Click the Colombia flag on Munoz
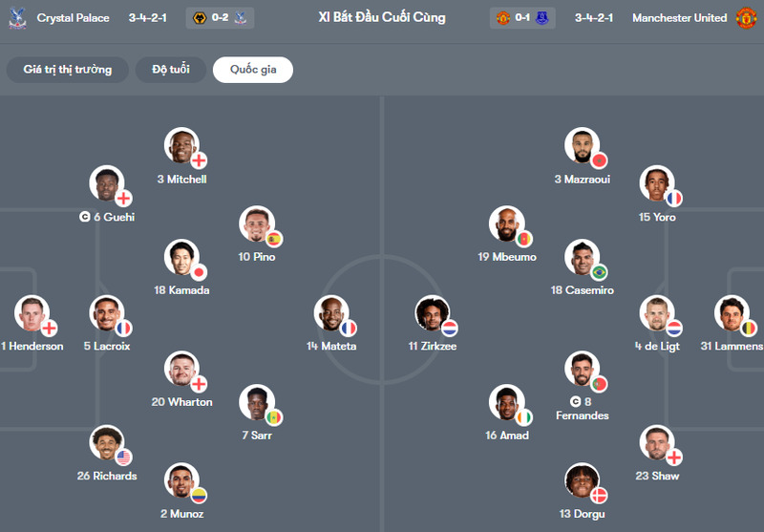The width and height of the screenshot is (764, 532). tap(199, 495)
